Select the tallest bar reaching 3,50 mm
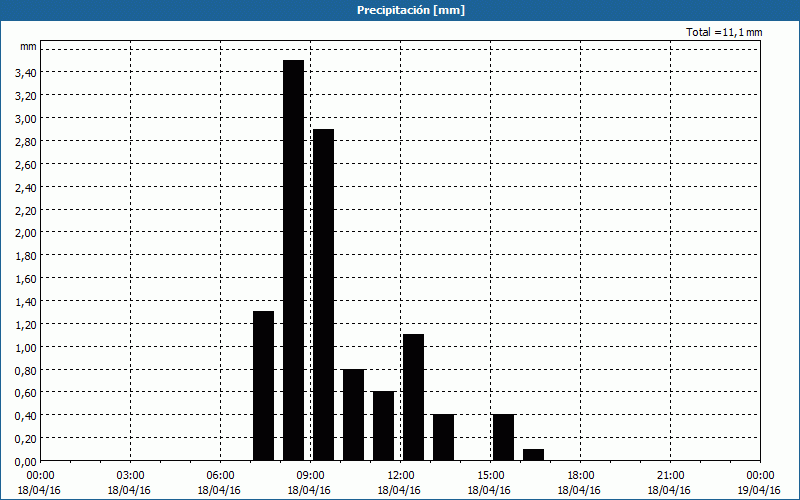800x500 pixels. point(293,260)
